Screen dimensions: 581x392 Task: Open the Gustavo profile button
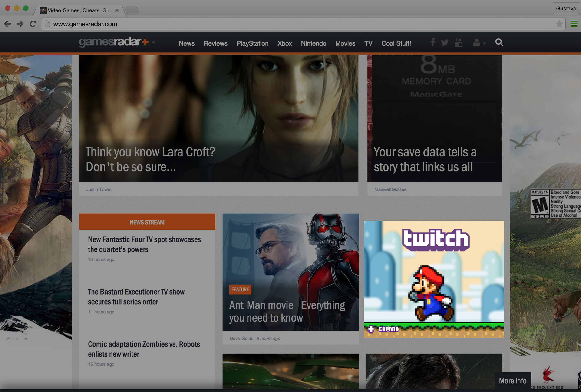click(566, 9)
